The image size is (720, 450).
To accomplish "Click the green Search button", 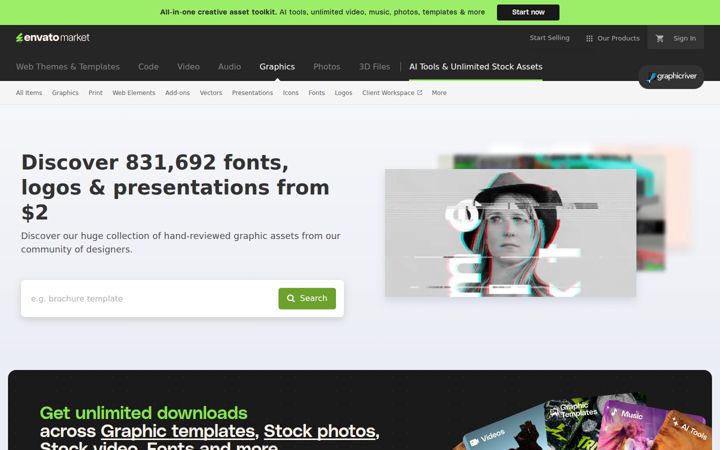I will pyautogui.click(x=307, y=298).
